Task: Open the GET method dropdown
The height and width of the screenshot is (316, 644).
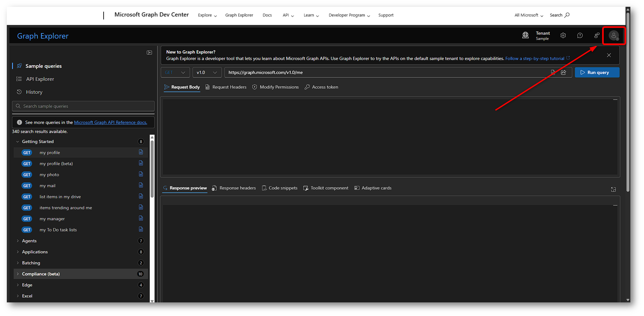Action: tap(175, 72)
